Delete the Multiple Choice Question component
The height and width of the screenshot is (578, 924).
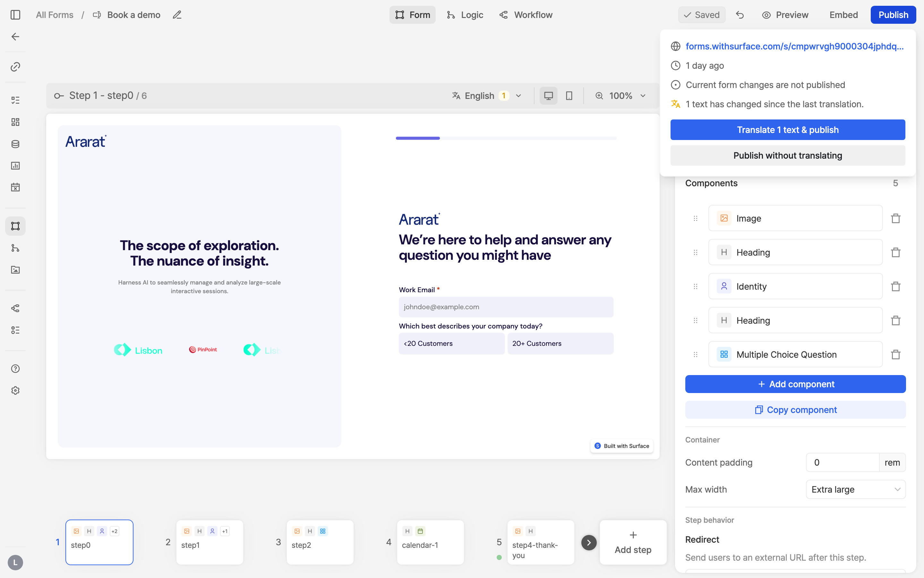pos(896,355)
